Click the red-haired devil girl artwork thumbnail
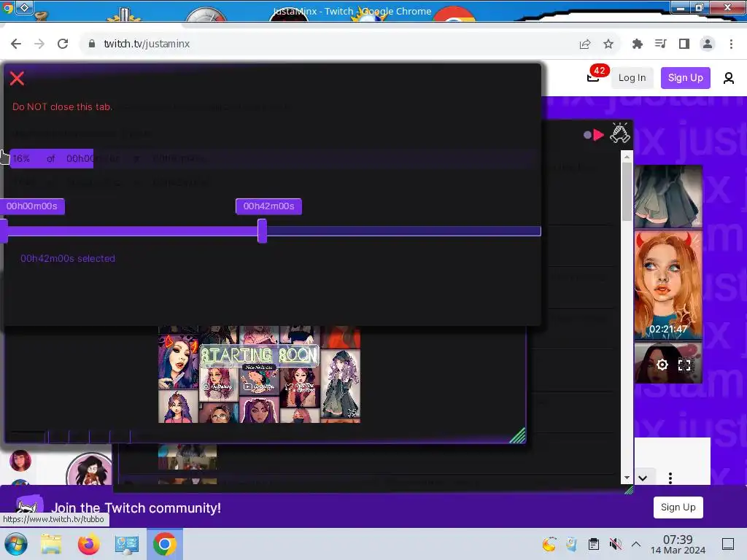 tap(668, 285)
